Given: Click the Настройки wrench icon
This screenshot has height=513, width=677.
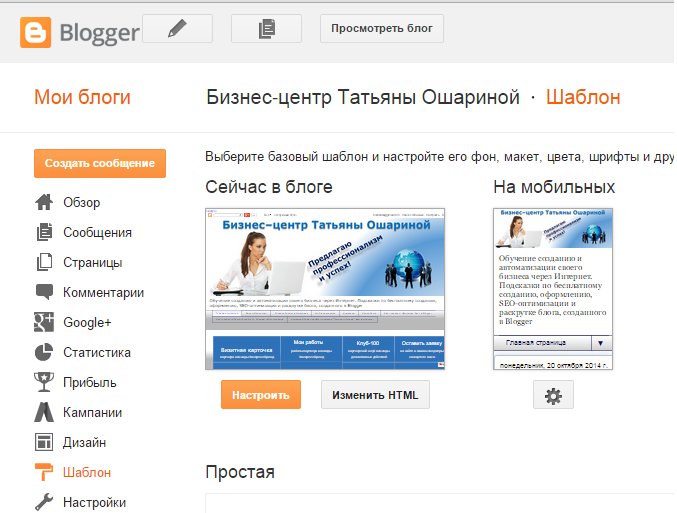Looking at the screenshot, I should pos(44,502).
